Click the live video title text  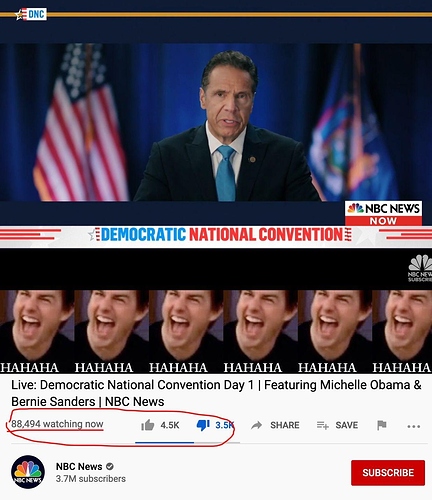coord(216,393)
